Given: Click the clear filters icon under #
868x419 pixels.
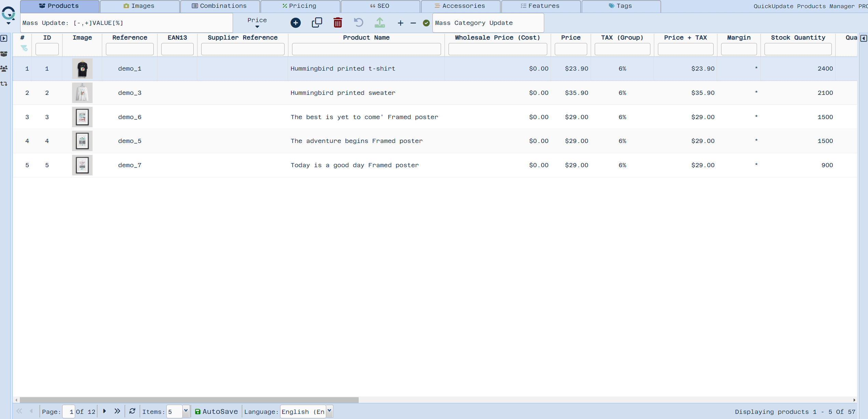Looking at the screenshot, I should click(24, 48).
